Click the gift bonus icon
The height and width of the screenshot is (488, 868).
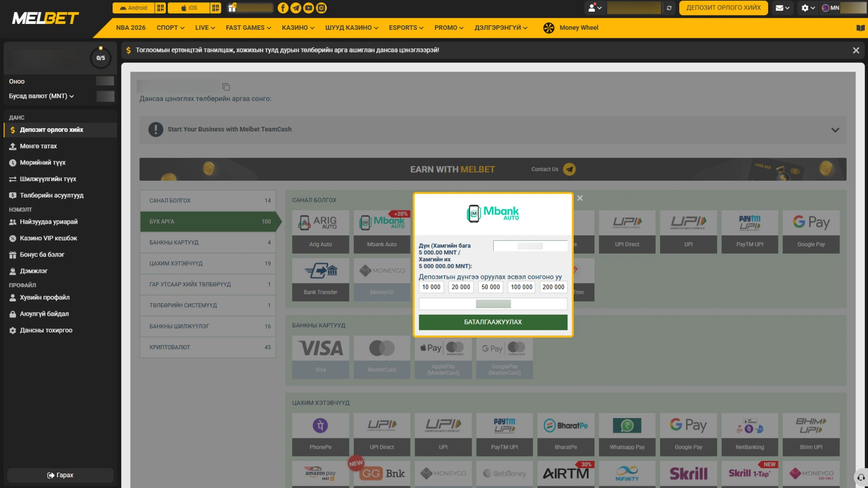(232, 8)
